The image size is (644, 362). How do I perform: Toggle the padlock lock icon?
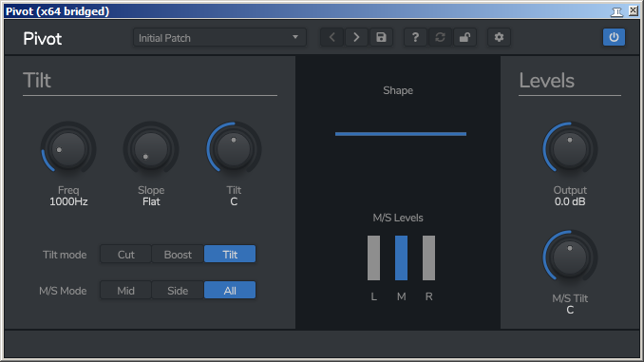coord(464,37)
